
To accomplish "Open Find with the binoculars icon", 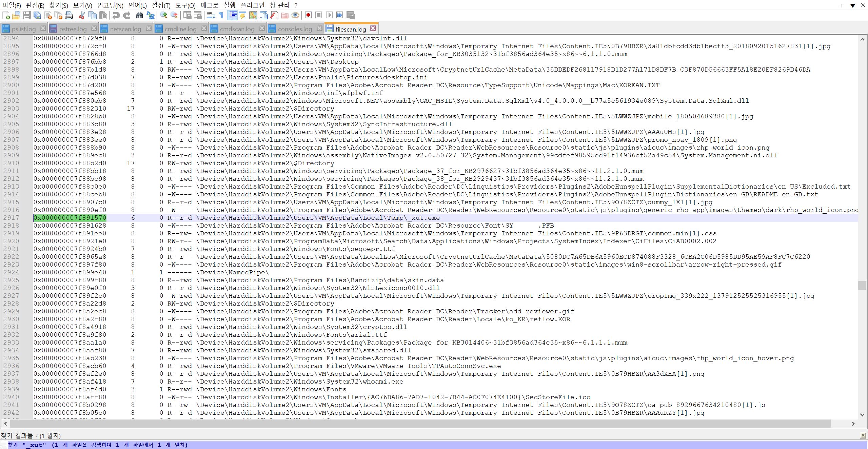I will (x=139, y=15).
